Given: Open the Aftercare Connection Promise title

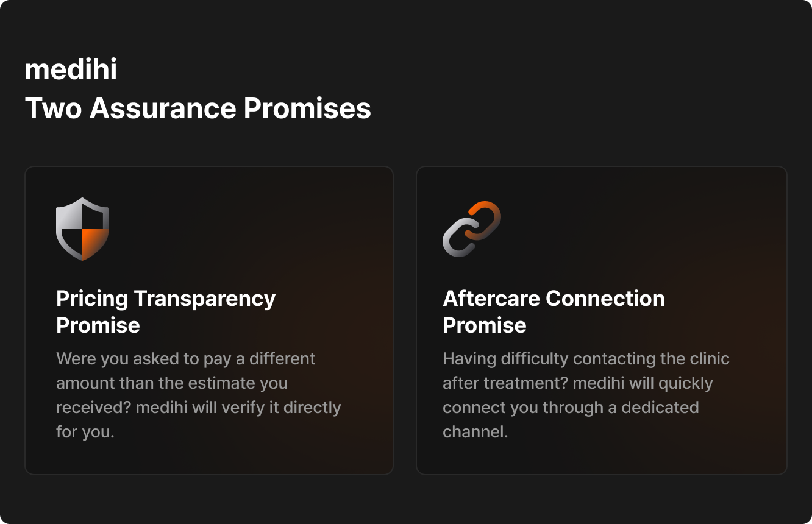Looking at the screenshot, I should click(553, 311).
